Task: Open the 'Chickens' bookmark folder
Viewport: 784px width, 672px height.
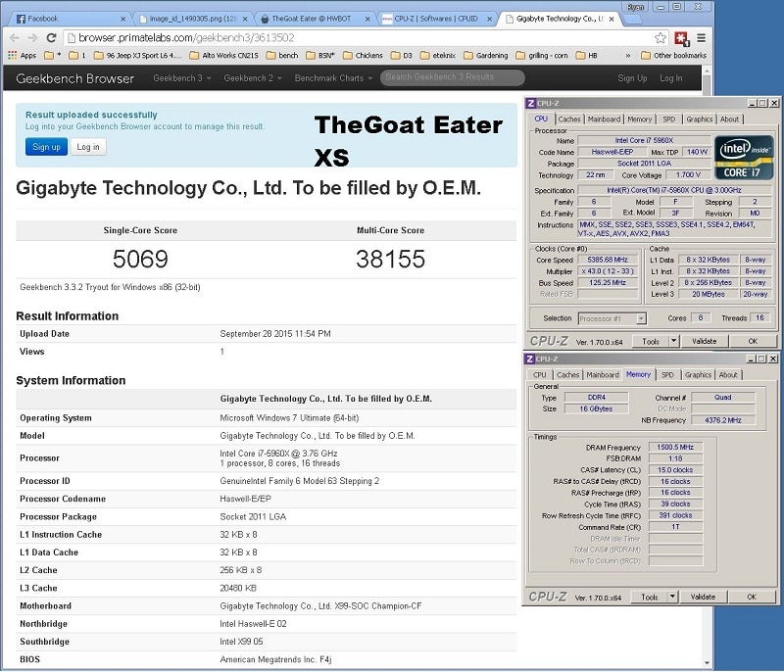Action: coord(364,56)
